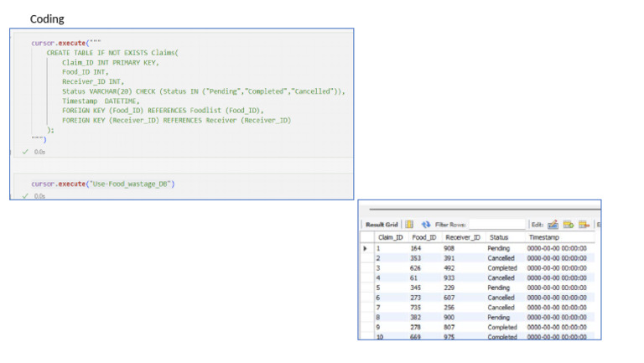
Task: Click the edit current row pencil icon
Action: click(553, 224)
